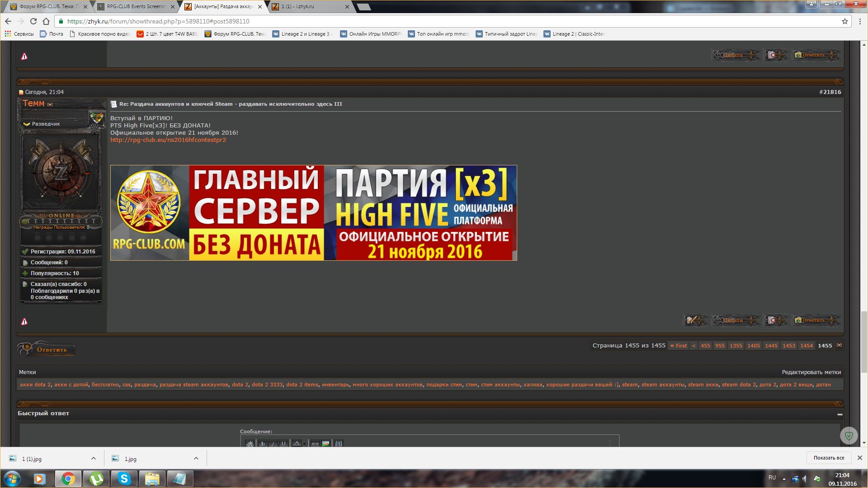Click the report post warning triangle icon
This screenshot has height=488, width=868.
pos(24,322)
